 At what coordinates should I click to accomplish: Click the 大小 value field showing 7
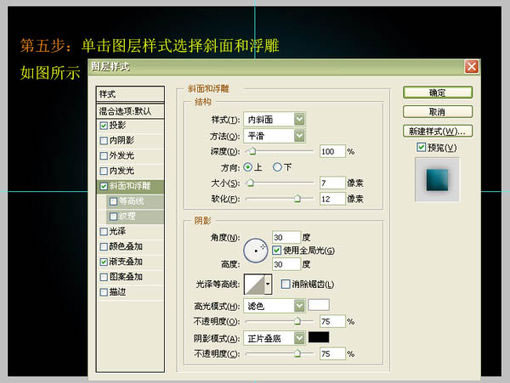point(332,183)
